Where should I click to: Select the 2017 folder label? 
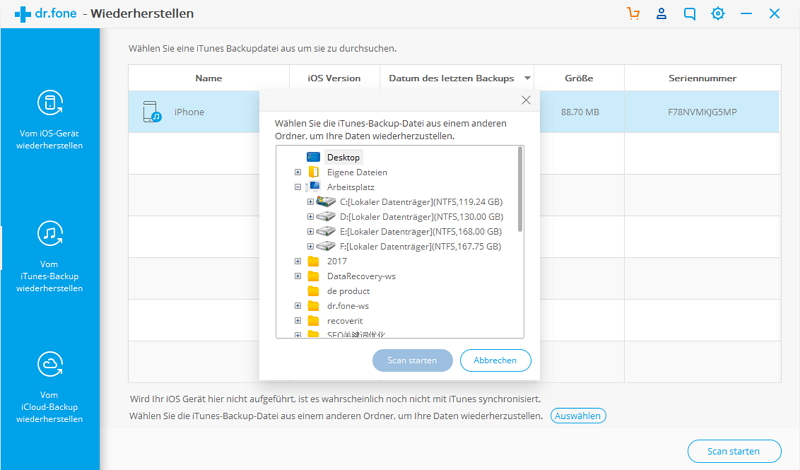coord(337,261)
